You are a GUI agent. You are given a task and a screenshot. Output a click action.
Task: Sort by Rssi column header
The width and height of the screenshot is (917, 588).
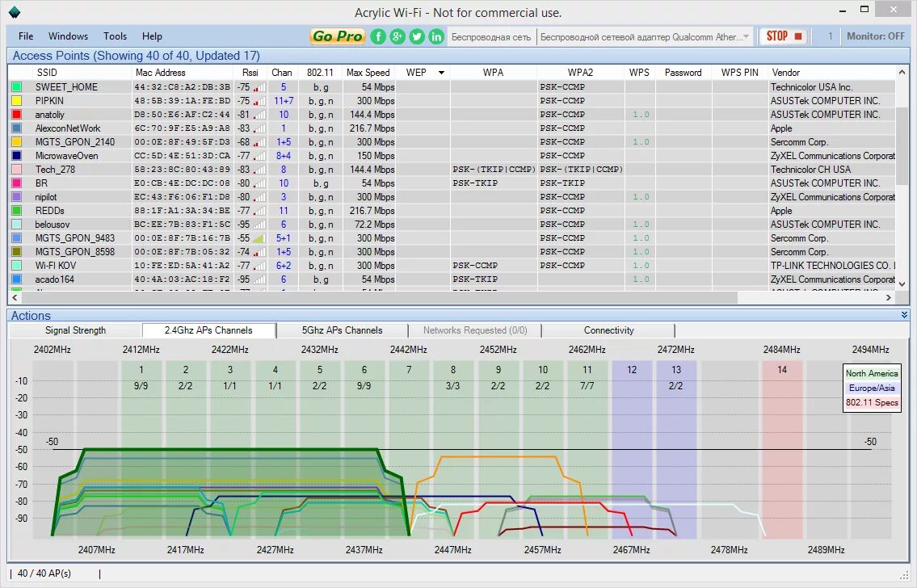point(250,73)
